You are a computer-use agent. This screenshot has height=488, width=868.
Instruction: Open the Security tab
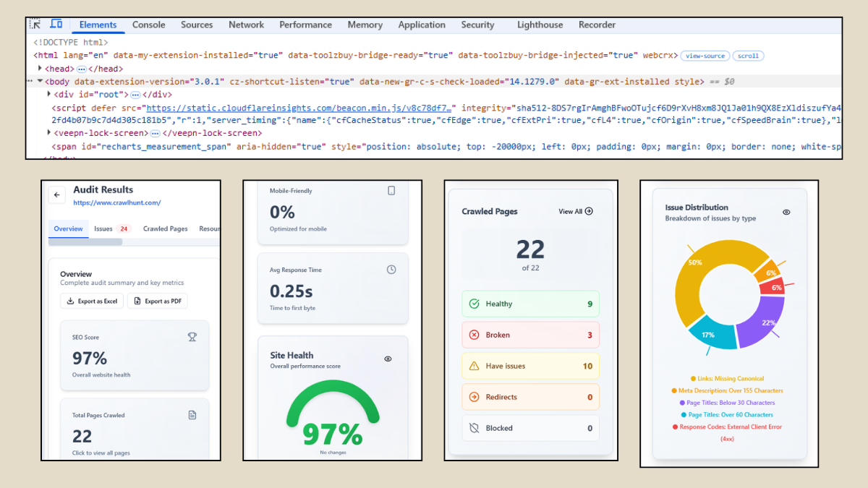coord(477,25)
